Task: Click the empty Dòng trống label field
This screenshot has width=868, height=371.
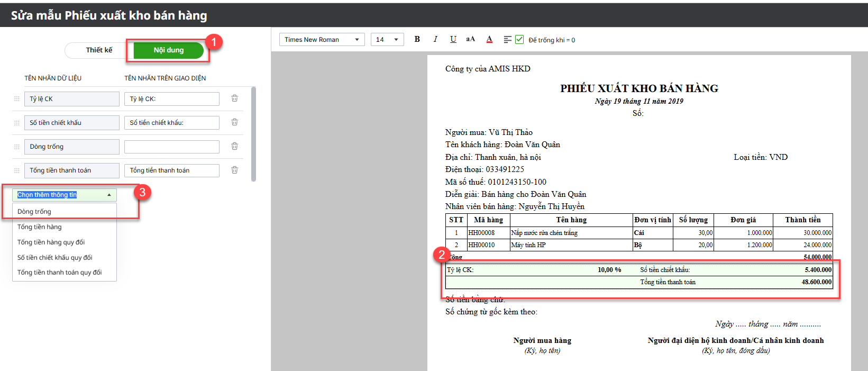Action: point(171,147)
